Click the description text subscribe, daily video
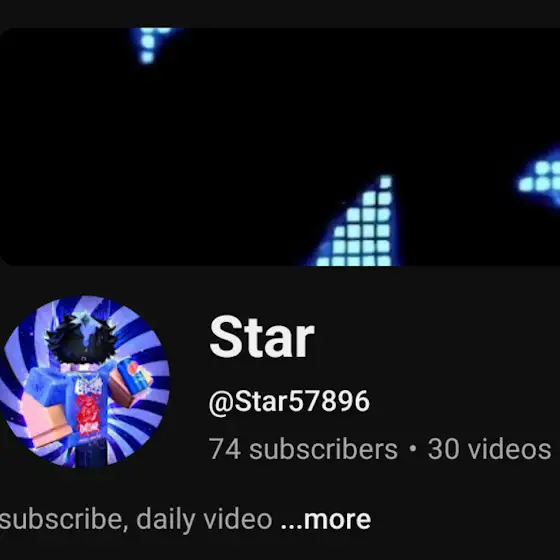The width and height of the screenshot is (560, 560). point(136,519)
